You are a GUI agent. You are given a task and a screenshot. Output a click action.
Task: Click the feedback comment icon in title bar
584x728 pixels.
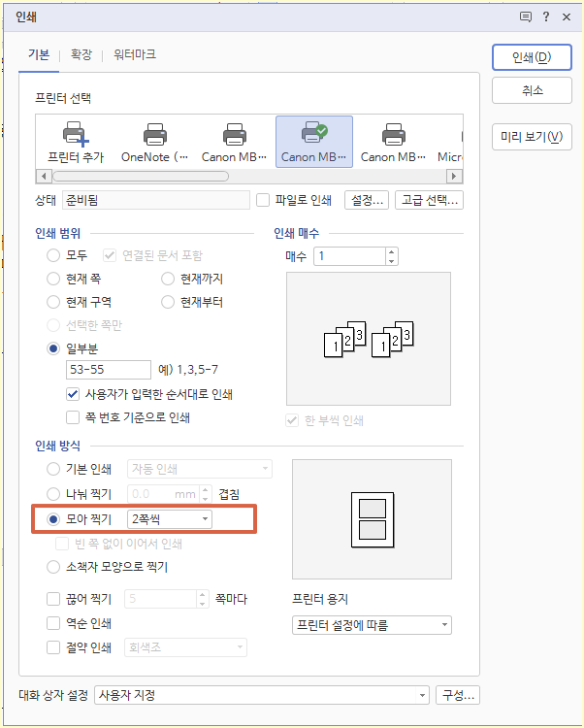tap(525, 17)
